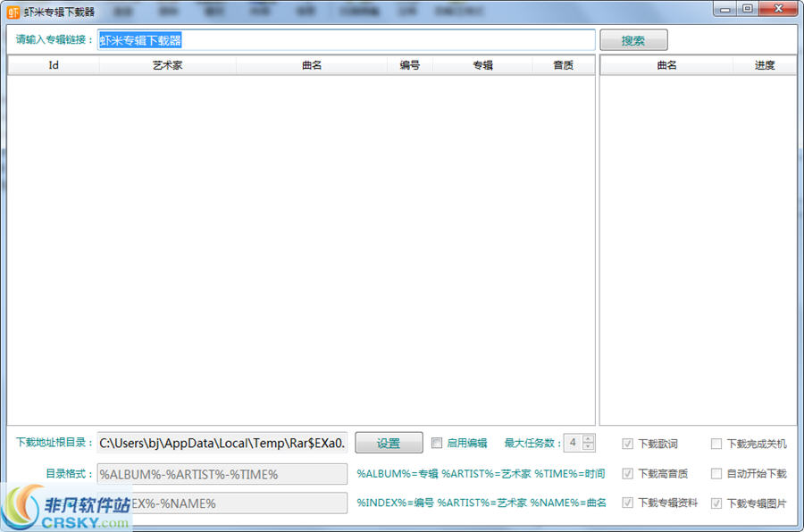The width and height of the screenshot is (804, 532).
Task: Click the orange 虾 app icon in title bar
Action: (x=13, y=12)
